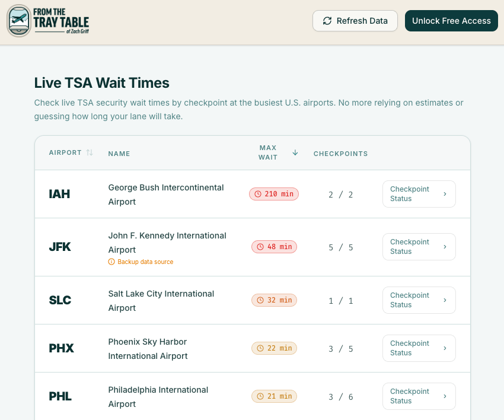Click the Backup data source note
The image size is (504, 420).
coord(141,262)
